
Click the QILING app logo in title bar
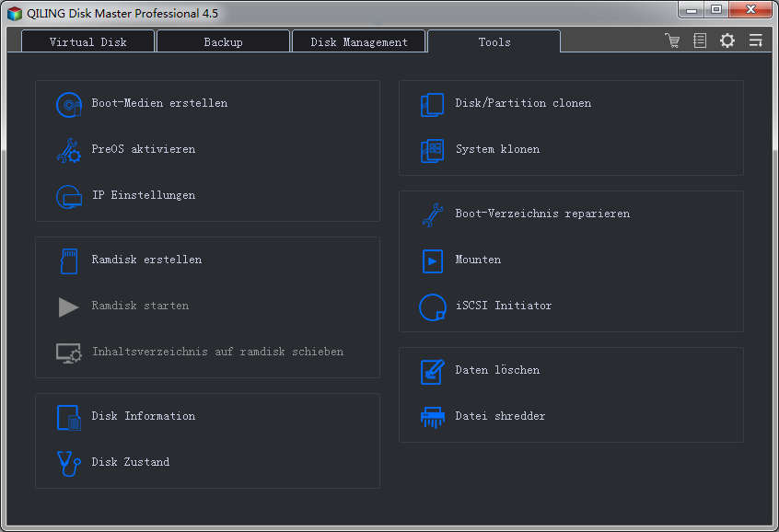15,14
